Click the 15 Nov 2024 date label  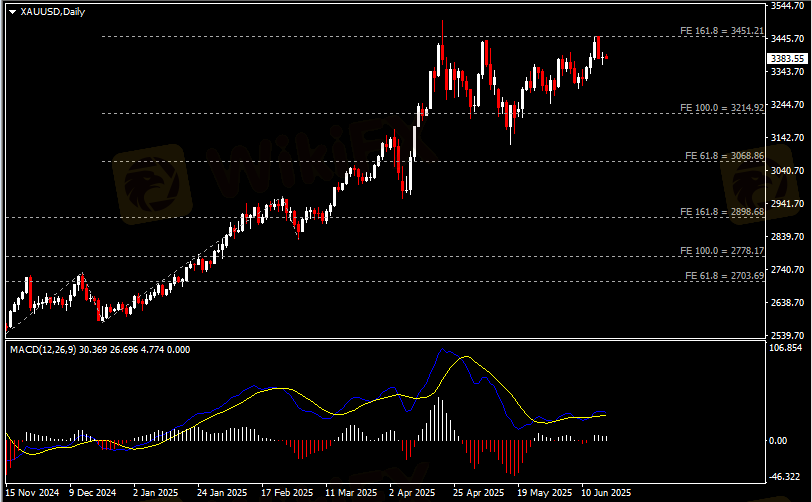32,493
